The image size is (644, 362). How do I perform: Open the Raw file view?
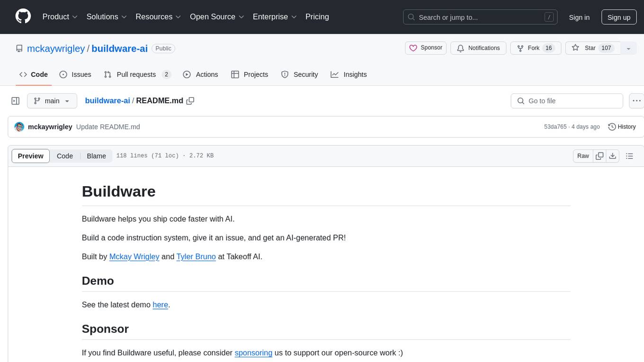[x=583, y=156]
